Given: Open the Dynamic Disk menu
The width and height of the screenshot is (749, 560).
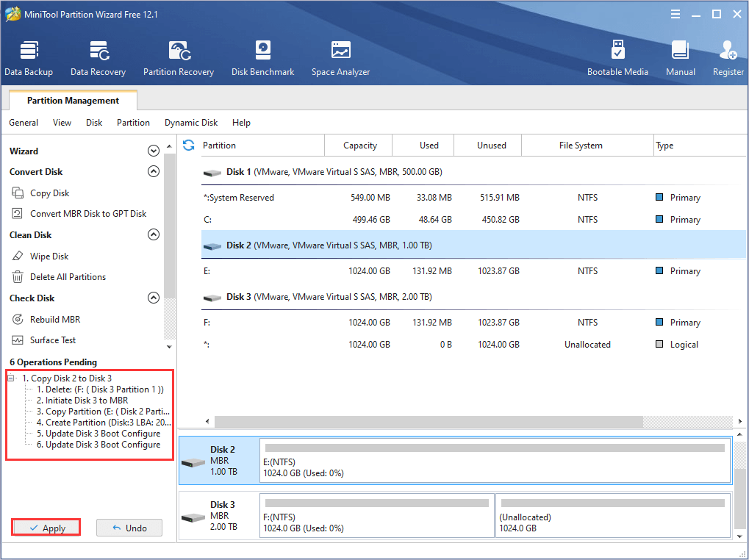Looking at the screenshot, I should tap(191, 123).
